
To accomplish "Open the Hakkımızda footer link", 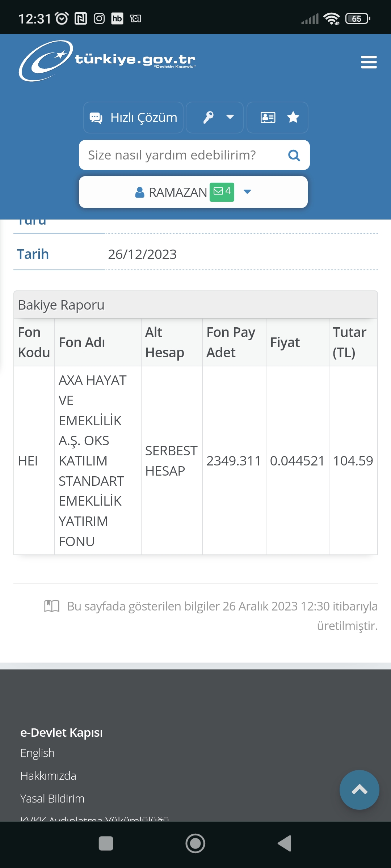I will point(48,776).
